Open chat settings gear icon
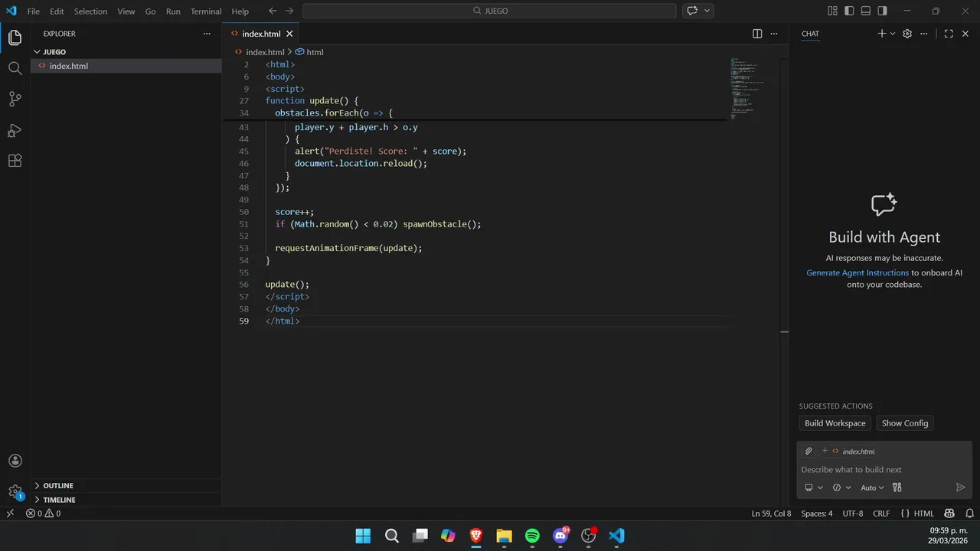 click(x=907, y=34)
